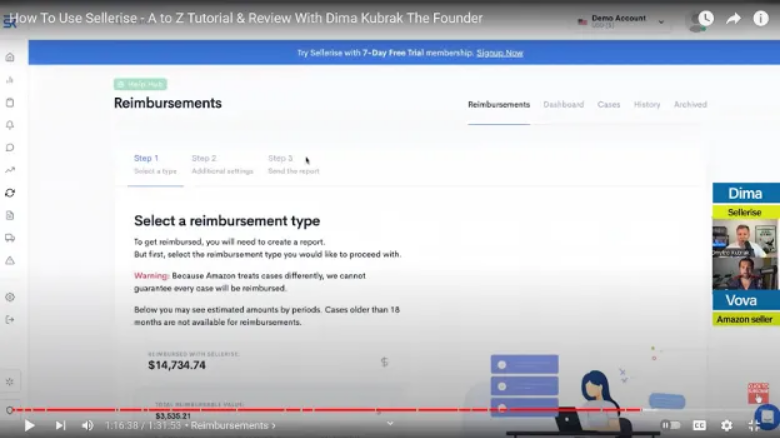Open the Demo Account dropdown

621,21
